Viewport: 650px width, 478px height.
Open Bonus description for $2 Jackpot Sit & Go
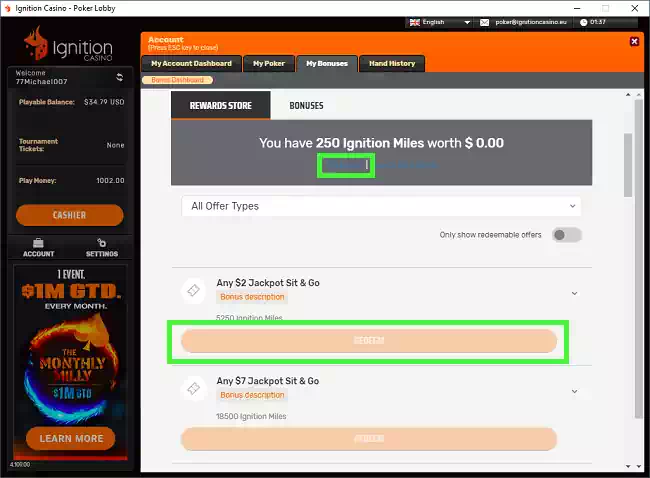pyautogui.click(x=252, y=297)
